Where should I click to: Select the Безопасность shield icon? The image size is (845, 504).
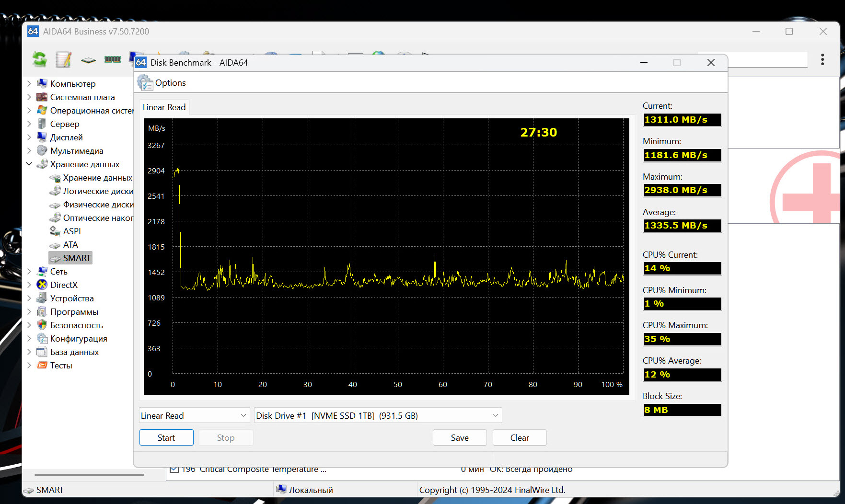(42, 325)
